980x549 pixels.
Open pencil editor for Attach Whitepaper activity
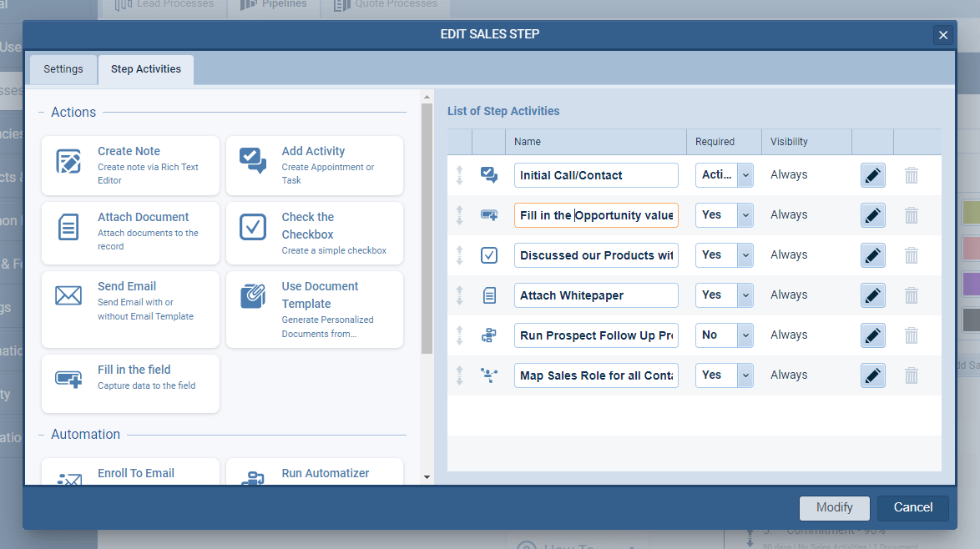click(x=872, y=295)
